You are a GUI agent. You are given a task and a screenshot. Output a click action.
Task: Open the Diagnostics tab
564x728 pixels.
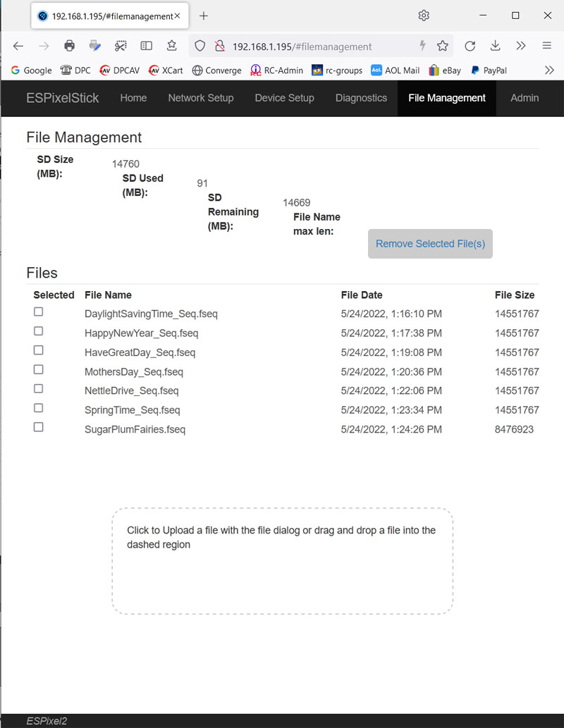[x=361, y=98]
